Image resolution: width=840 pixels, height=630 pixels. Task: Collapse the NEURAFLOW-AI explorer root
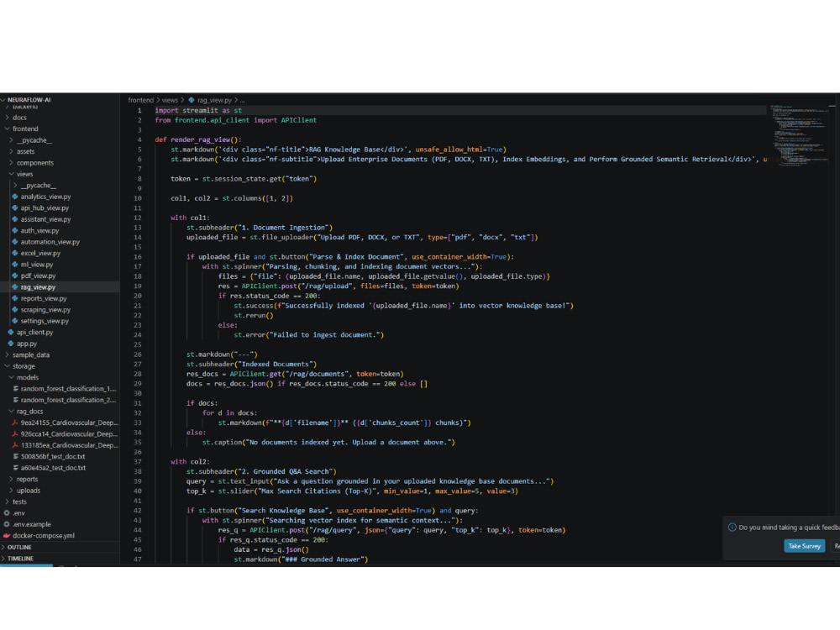(3, 100)
